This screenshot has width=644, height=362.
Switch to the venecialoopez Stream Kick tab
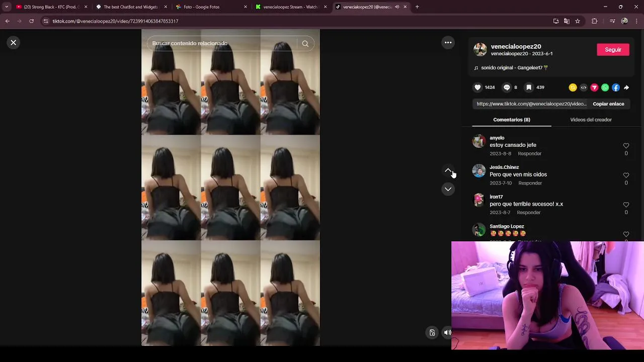pos(290,7)
